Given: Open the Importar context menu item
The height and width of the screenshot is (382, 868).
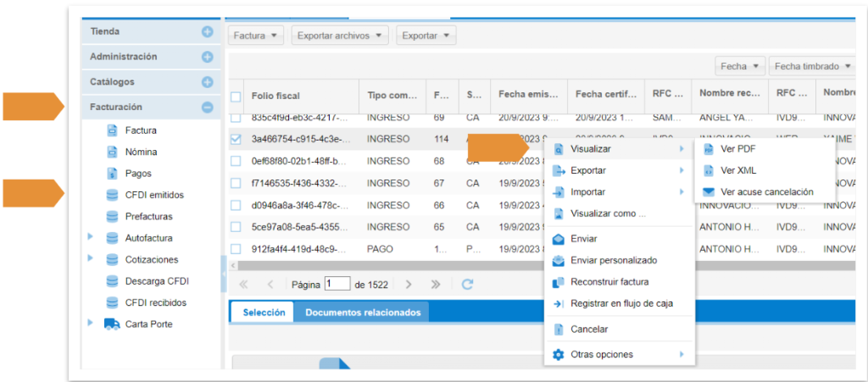Looking at the screenshot, I should pyautogui.click(x=619, y=192).
